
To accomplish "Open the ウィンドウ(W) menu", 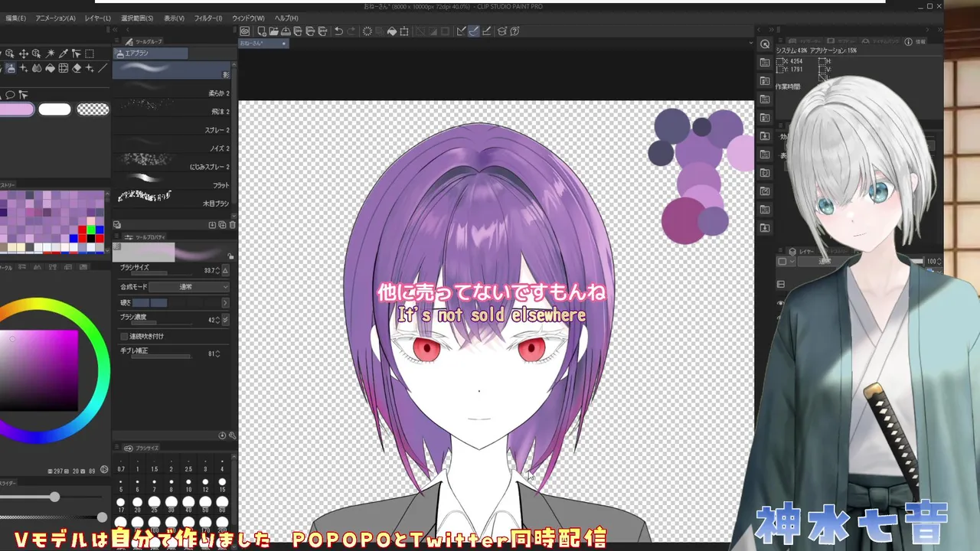I will click(248, 18).
